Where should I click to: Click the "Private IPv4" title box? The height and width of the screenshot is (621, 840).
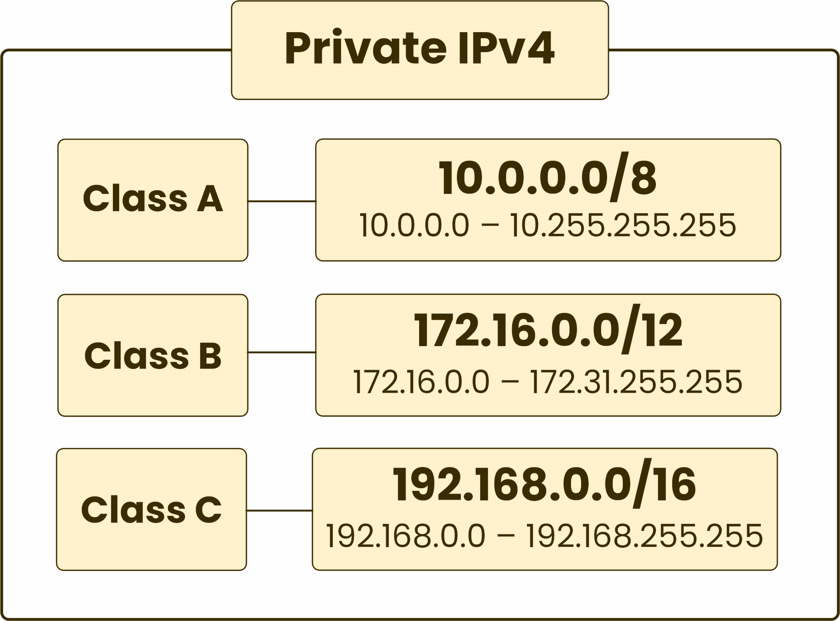pyautogui.click(x=420, y=50)
